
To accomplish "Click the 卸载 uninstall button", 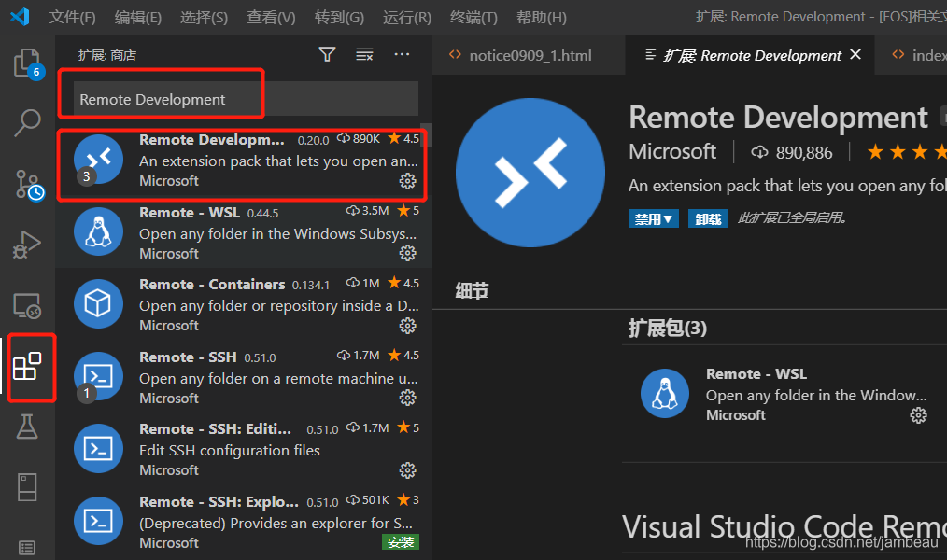I will pos(709,218).
